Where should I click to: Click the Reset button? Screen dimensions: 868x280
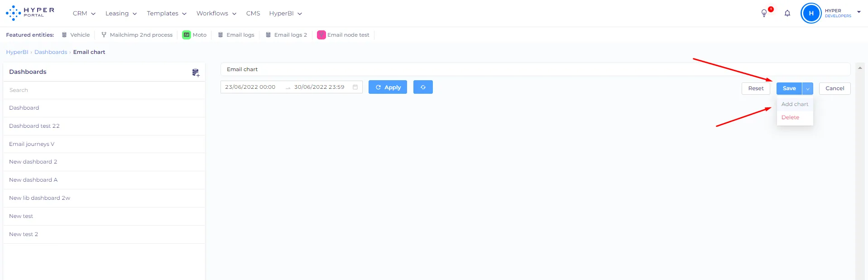coord(756,88)
